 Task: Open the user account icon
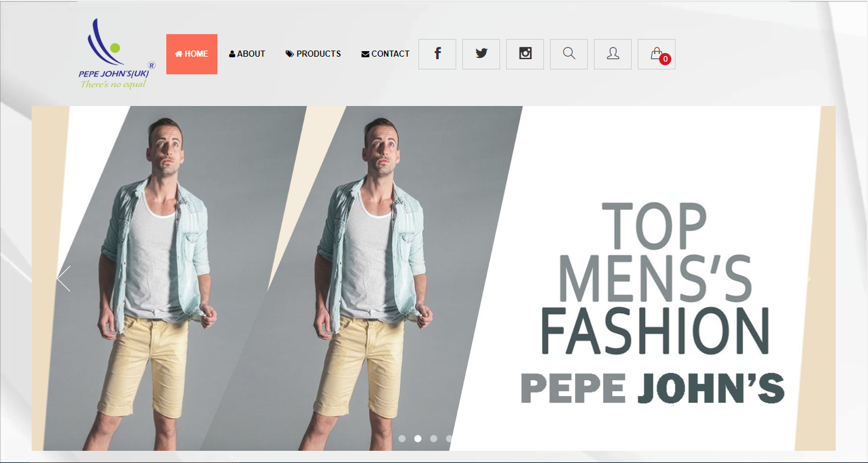[613, 54]
